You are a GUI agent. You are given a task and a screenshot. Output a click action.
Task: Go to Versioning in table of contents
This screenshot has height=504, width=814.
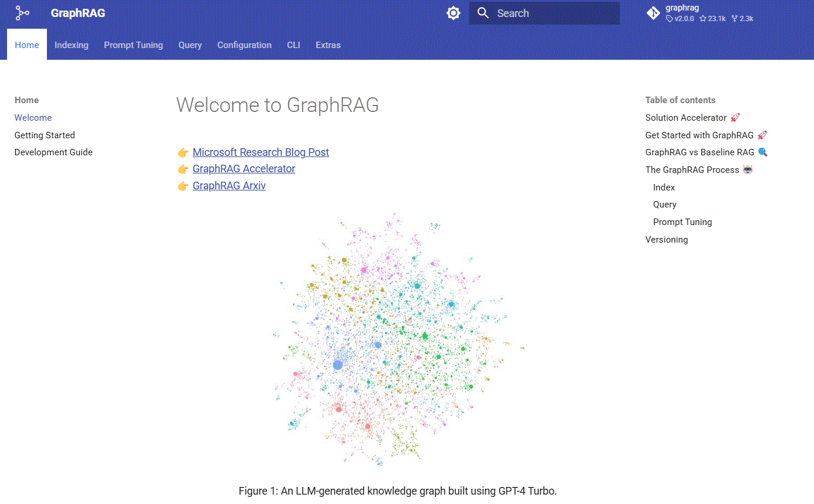[666, 240]
